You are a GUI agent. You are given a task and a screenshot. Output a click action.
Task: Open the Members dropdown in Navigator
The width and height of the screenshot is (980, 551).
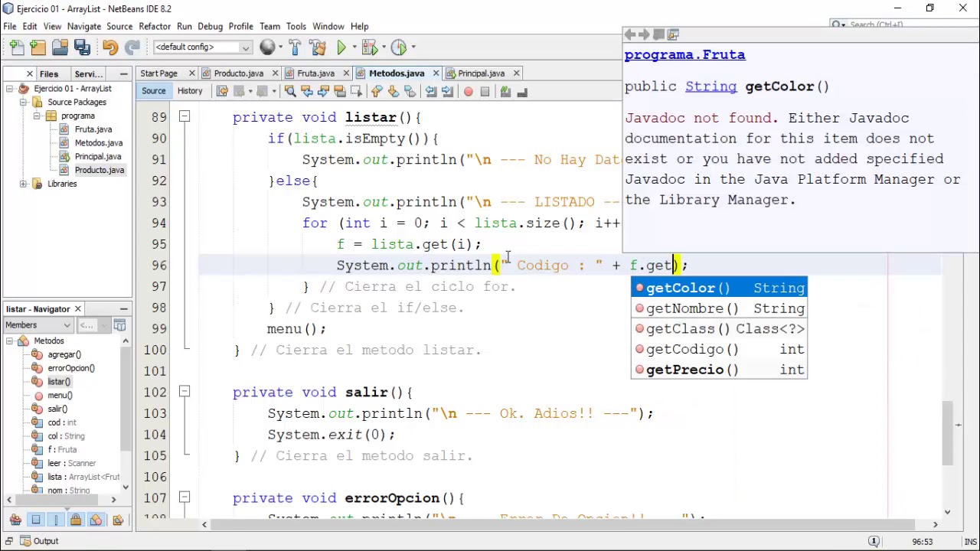coord(38,325)
